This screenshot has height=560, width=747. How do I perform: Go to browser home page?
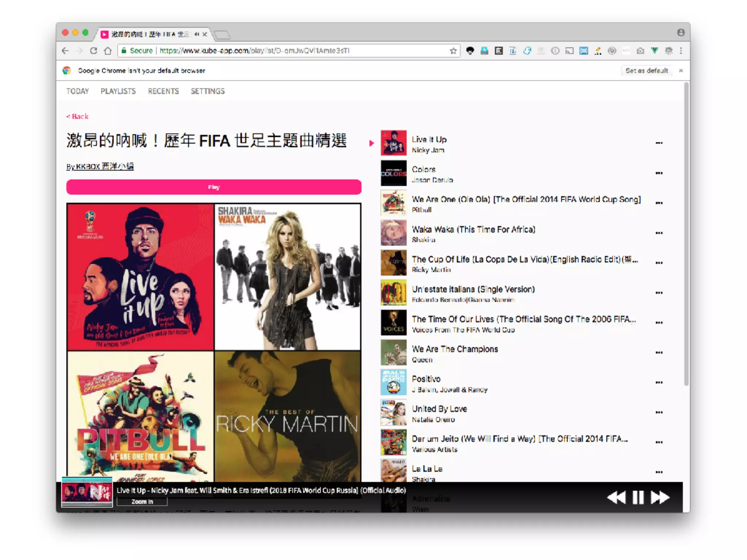108,51
